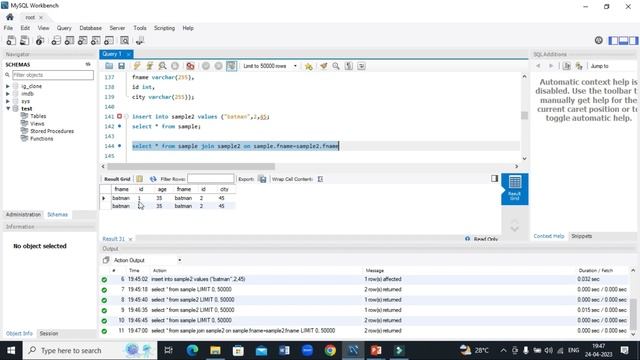Toggle the result set side panel
The height and width of the screenshot is (360, 640).
494,178
